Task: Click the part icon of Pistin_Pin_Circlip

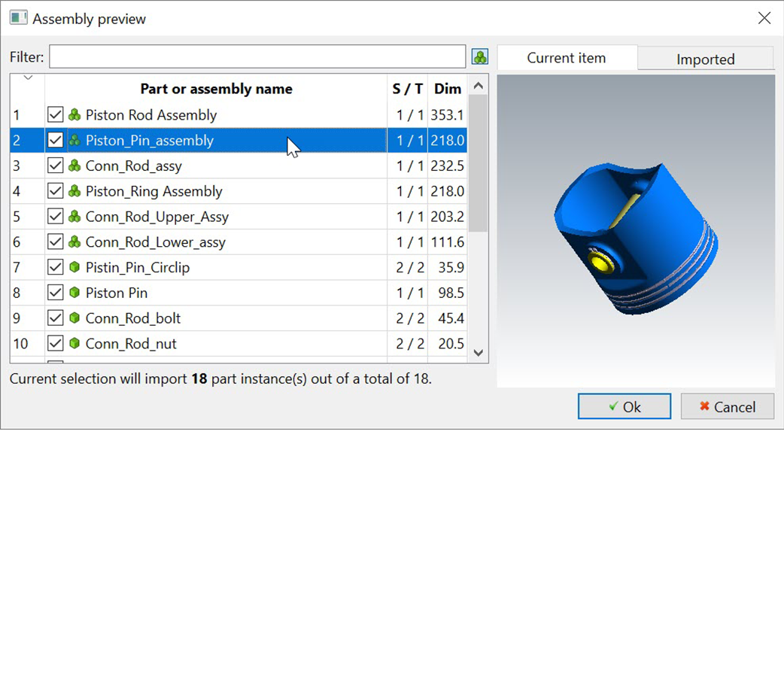Action: (74, 267)
